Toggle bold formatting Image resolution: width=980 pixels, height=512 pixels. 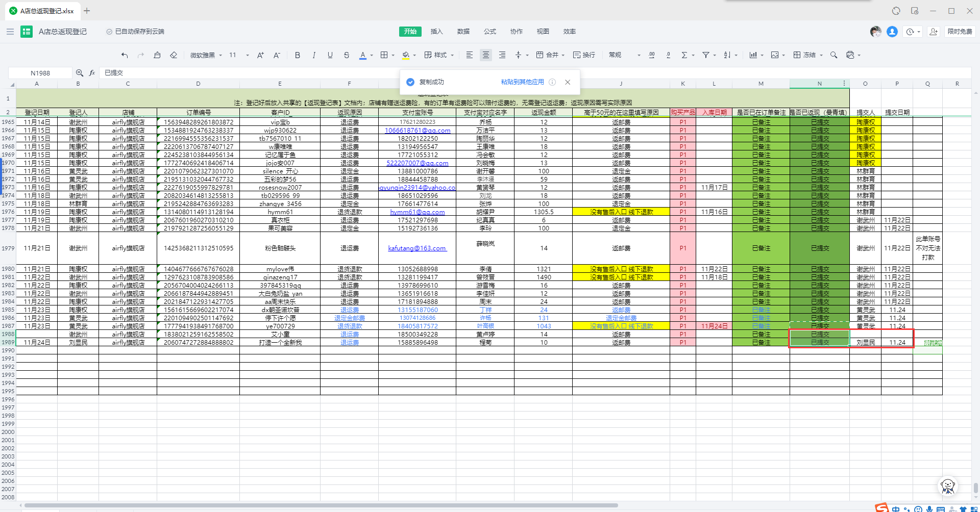[298, 55]
